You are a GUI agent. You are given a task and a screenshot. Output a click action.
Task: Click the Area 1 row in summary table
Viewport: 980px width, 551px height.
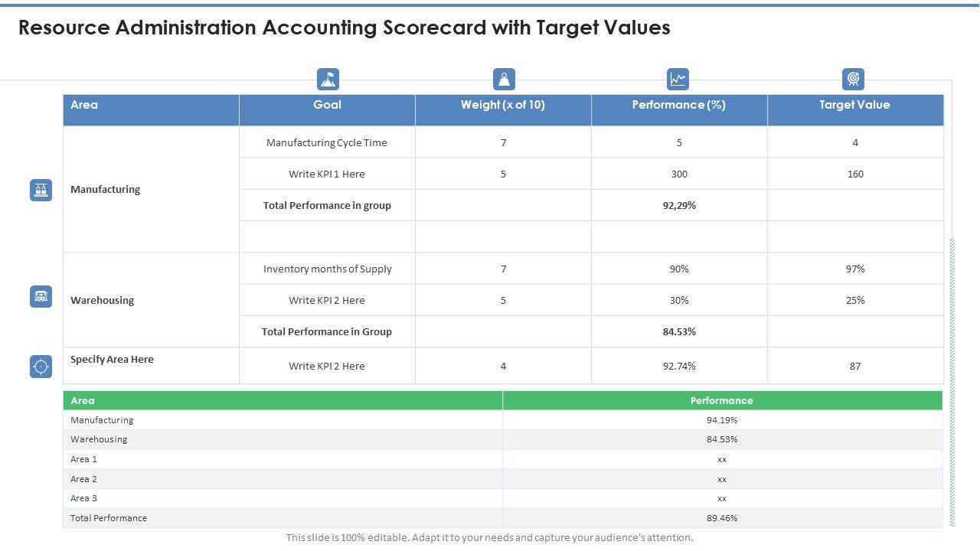point(84,459)
